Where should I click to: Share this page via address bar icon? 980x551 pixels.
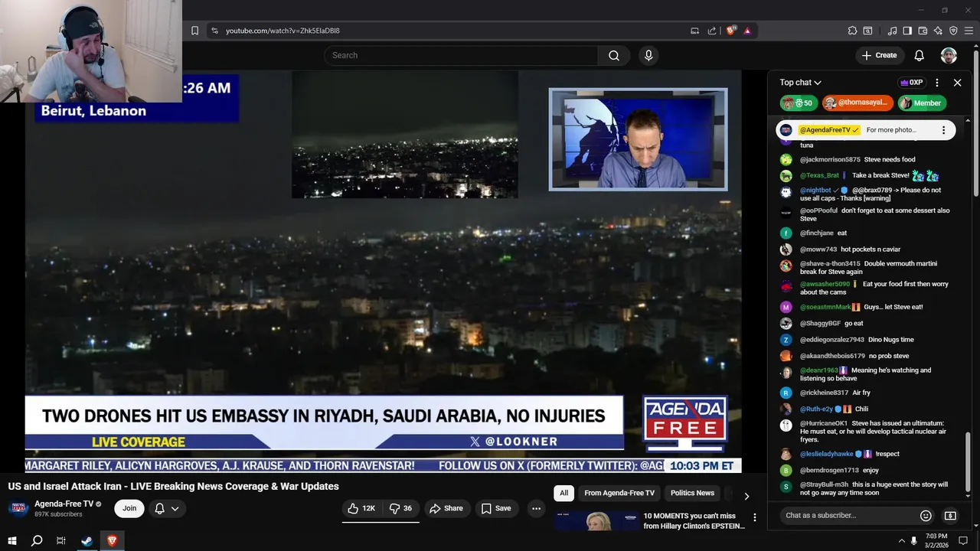pos(712,31)
